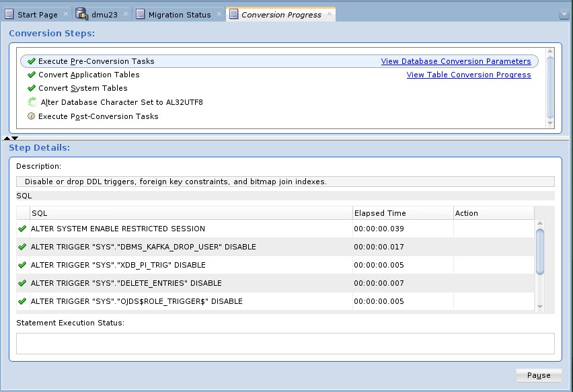Image resolution: width=573 pixels, height=392 pixels.
Task: Select the DELETE_ENTRIES trigger disable row
Action: click(x=275, y=283)
